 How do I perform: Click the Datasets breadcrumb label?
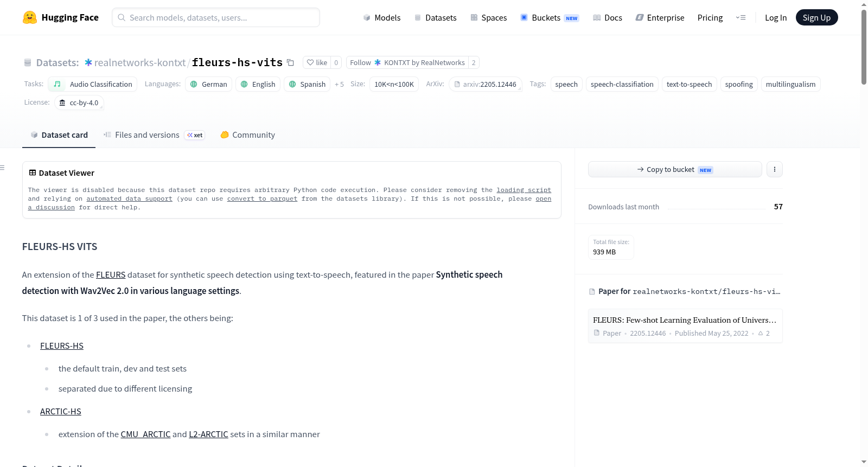[x=57, y=62]
